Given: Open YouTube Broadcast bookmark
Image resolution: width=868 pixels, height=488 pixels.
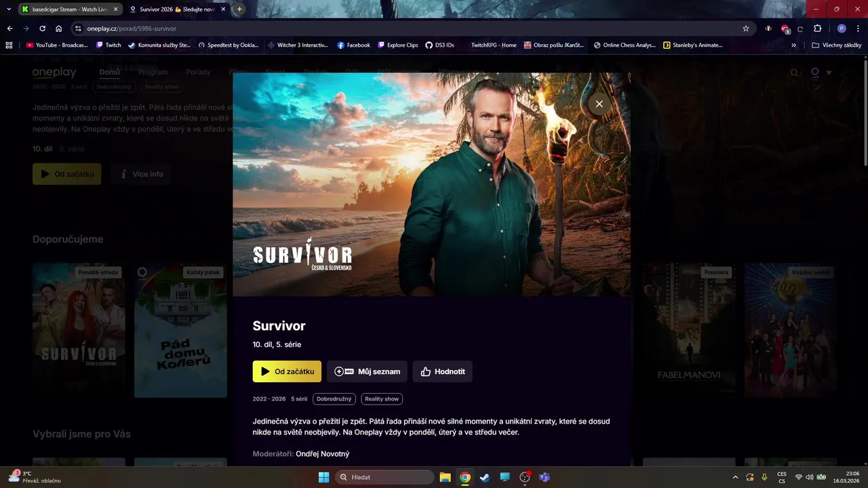Looking at the screenshot, I should pos(57,45).
